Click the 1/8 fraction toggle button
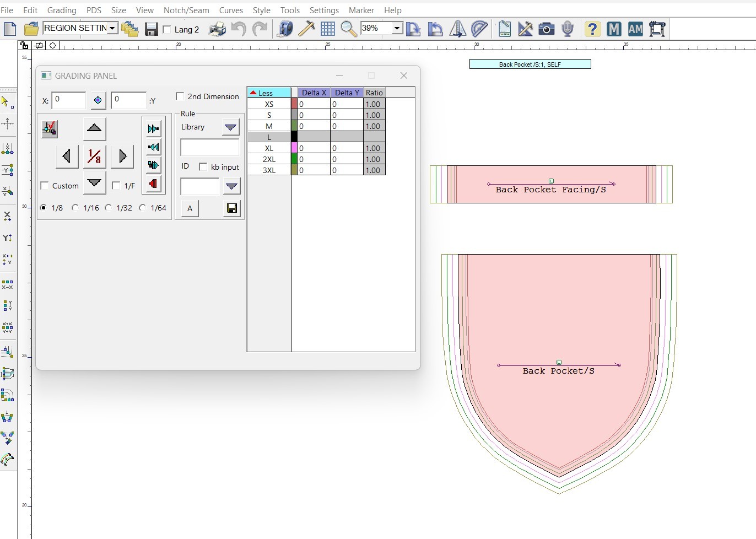 click(94, 157)
